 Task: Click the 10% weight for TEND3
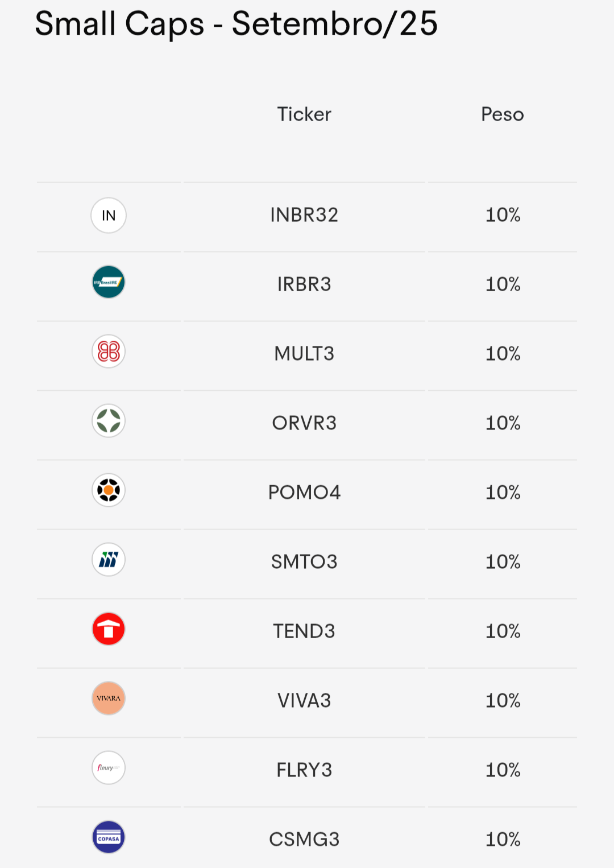[503, 631]
